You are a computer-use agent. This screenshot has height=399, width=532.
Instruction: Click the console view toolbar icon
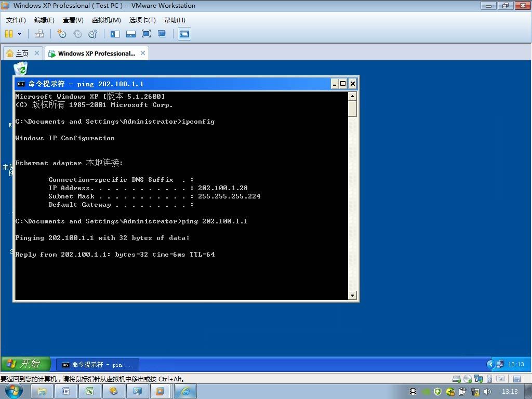(x=184, y=34)
